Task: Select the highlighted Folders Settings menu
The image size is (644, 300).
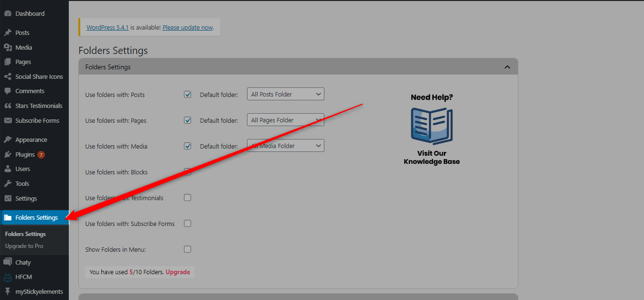Action: [34, 217]
